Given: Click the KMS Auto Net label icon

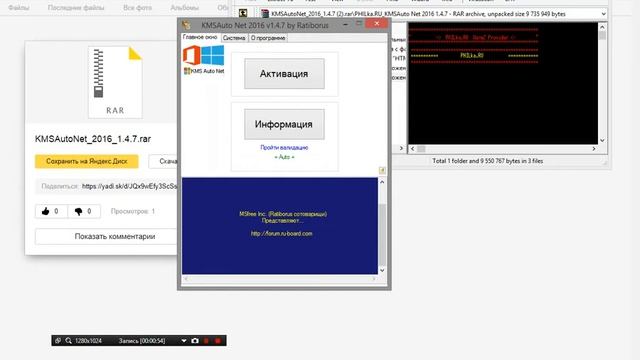Looking at the screenshot, I should 204,71.
